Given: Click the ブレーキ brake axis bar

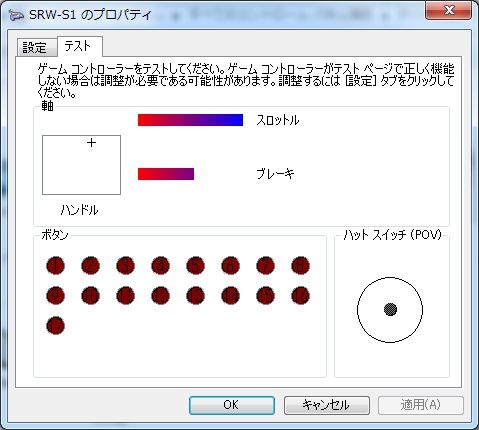Looking at the screenshot, I should click(x=166, y=174).
